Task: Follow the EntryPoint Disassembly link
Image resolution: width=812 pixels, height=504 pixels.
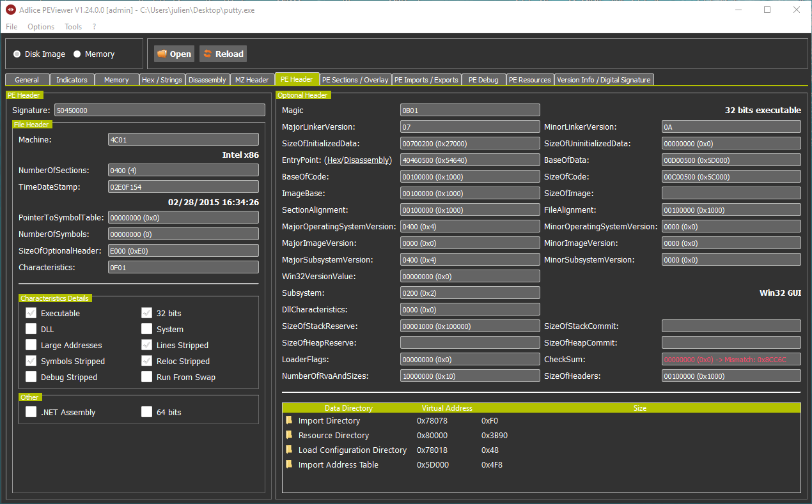Action: (366, 160)
